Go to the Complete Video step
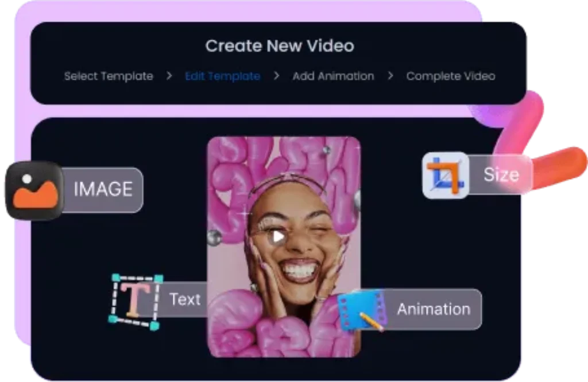The image size is (588, 382). tap(450, 76)
